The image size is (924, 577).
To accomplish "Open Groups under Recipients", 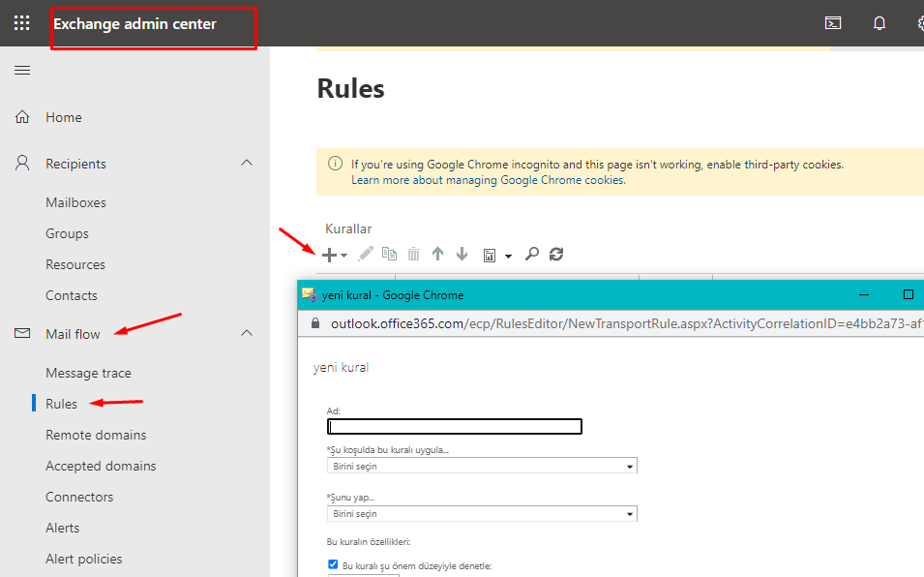I will 67,234.
